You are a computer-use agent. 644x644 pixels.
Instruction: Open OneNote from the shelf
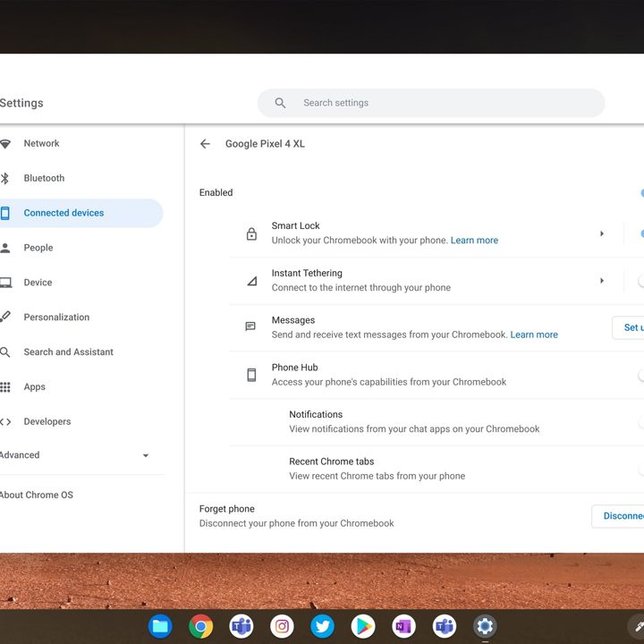point(403,626)
